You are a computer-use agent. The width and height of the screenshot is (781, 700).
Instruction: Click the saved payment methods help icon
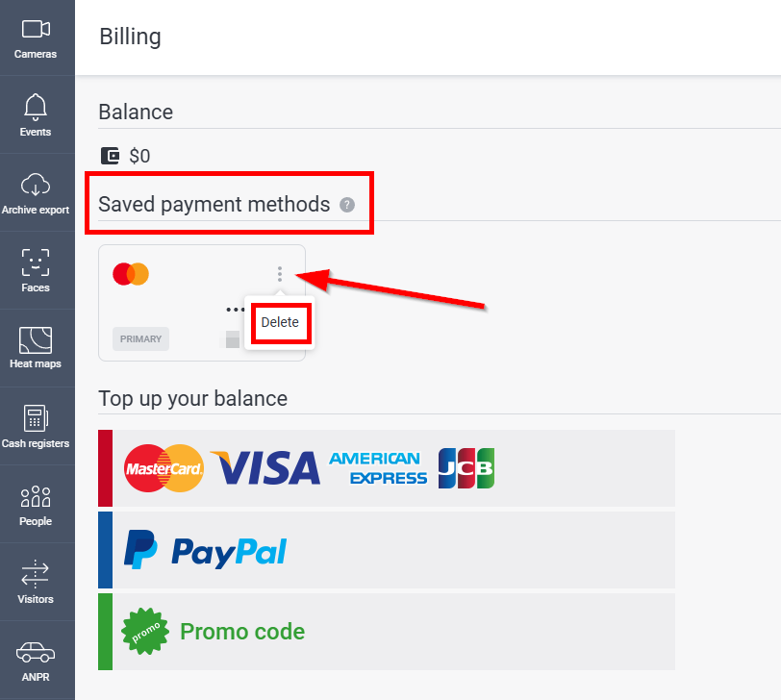point(347,205)
